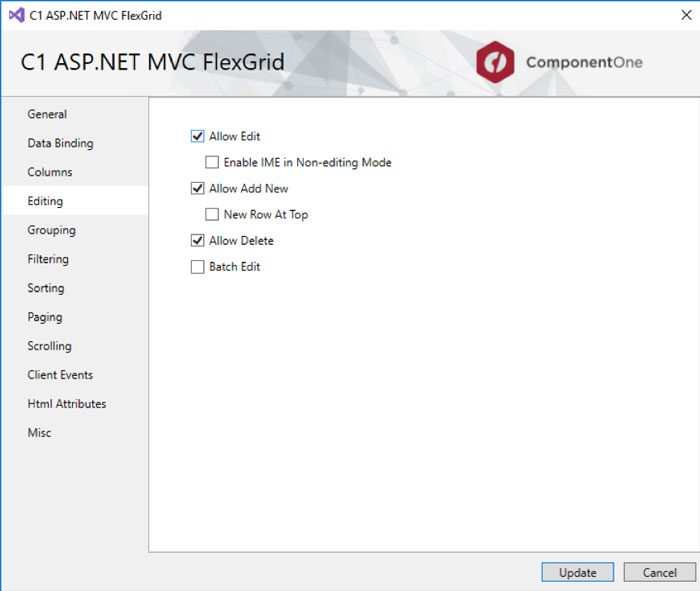
Task: Close the FlexGrid dialog window
Action: 686,15
